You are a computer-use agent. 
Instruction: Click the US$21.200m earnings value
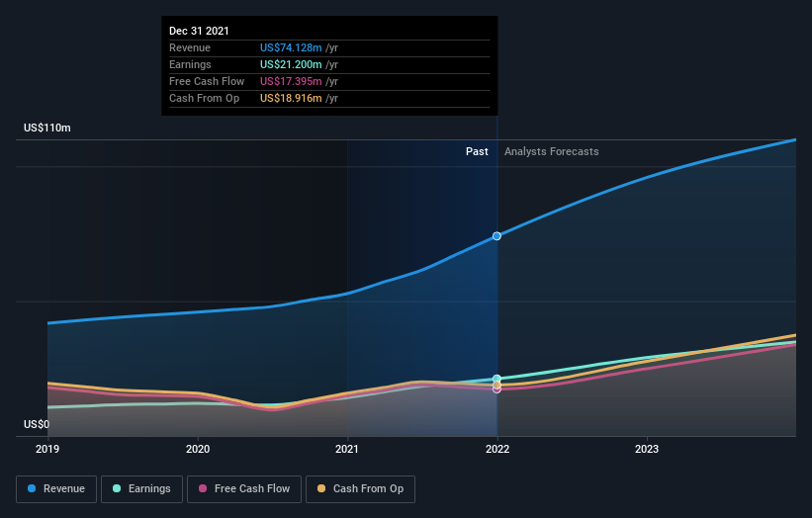tap(291, 64)
